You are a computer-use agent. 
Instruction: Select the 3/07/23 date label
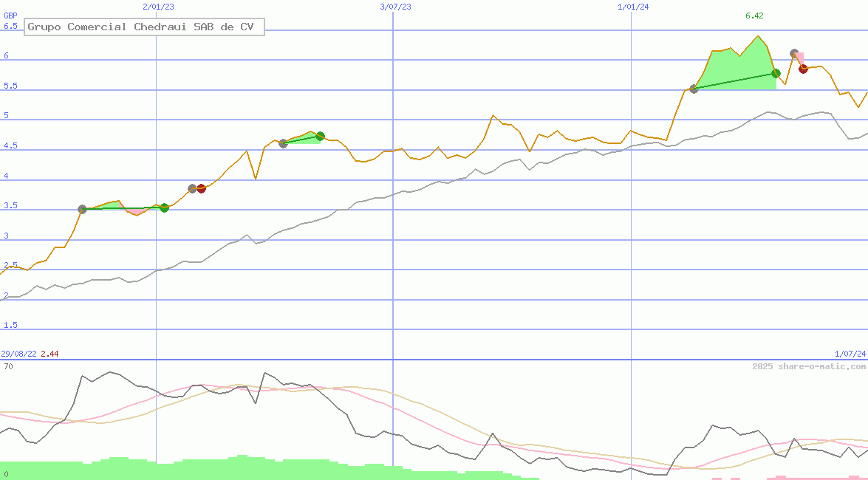point(396,7)
